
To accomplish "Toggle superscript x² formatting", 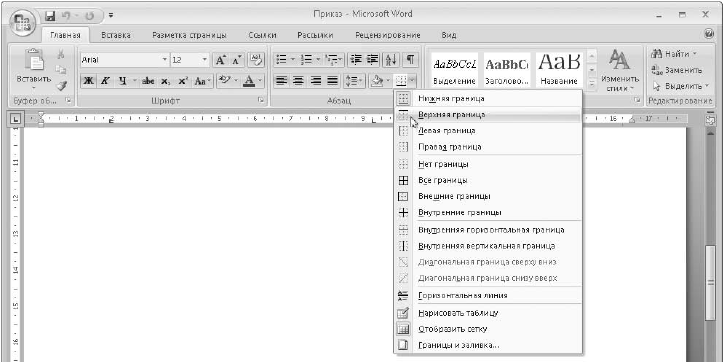I will pyautogui.click(x=183, y=81).
